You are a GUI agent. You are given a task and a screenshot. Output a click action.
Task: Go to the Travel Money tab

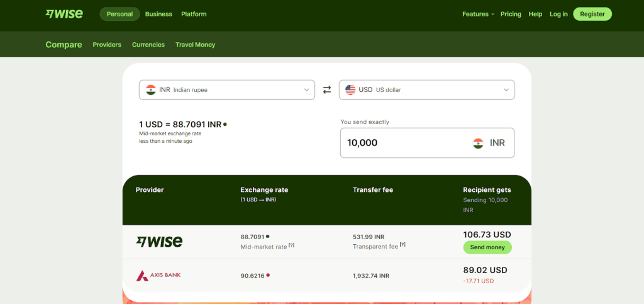click(195, 45)
